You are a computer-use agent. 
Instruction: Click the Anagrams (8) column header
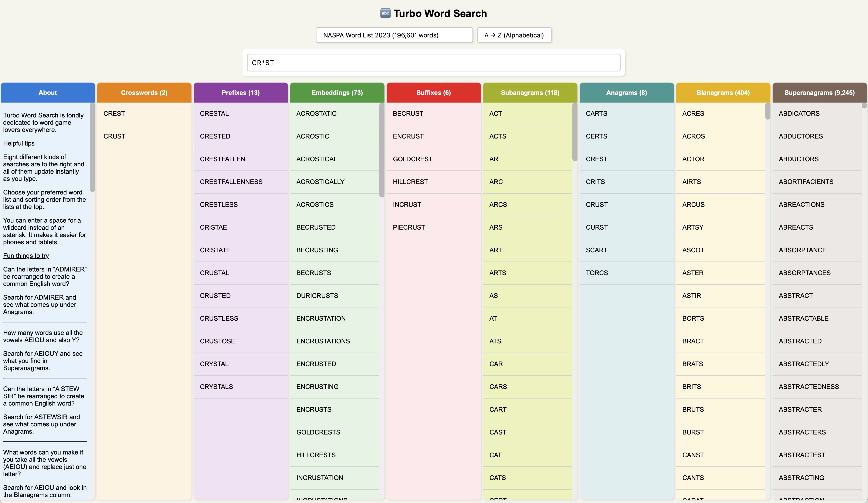(626, 92)
